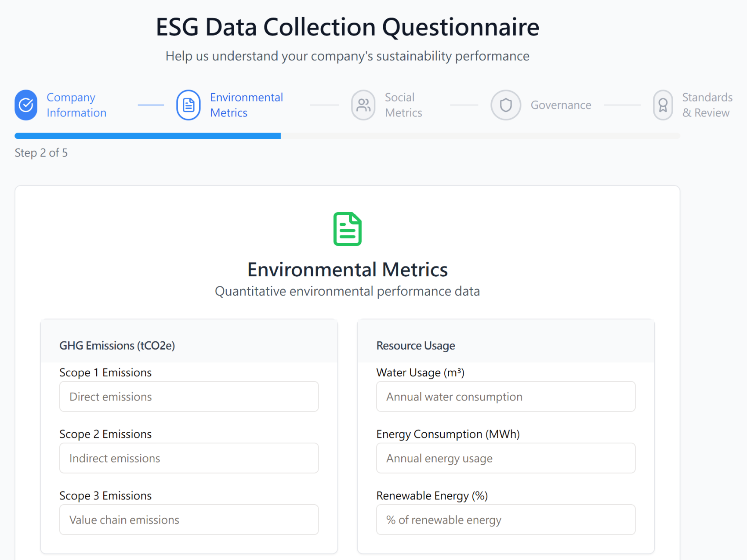Click the Water Usage input field

(x=505, y=397)
